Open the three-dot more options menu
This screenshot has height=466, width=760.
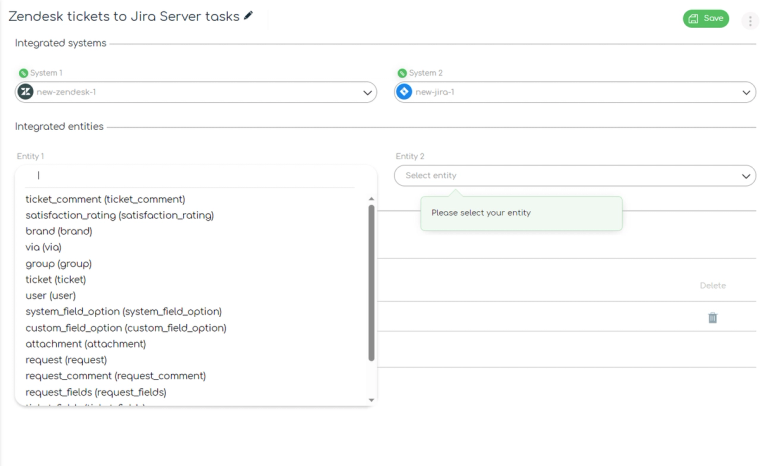pyautogui.click(x=750, y=21)
